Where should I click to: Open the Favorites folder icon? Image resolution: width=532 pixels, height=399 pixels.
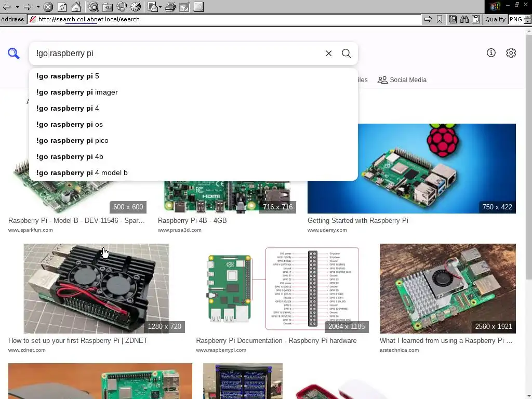[107, 7]
